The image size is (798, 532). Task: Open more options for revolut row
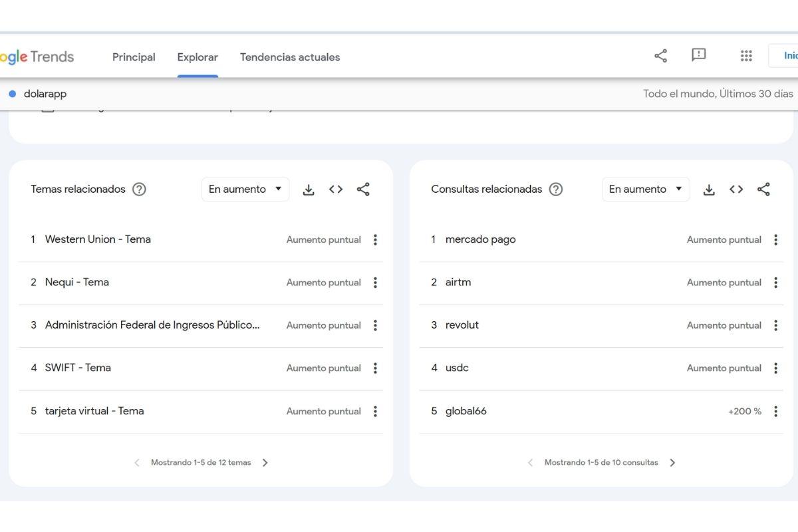point(775,325)
